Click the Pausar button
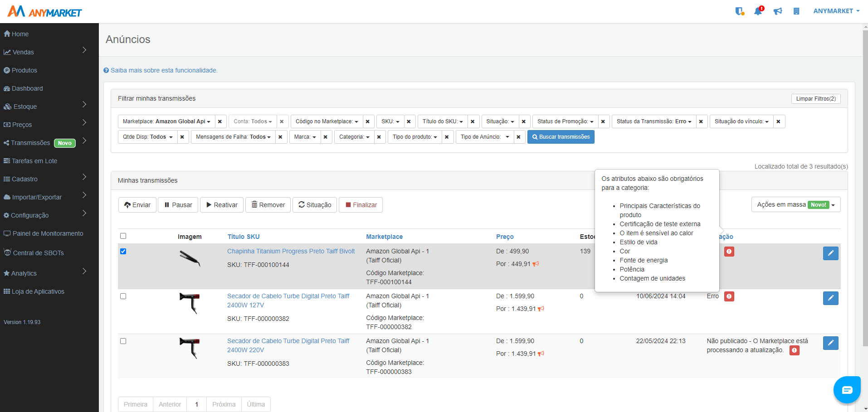Screen dimensions: 868x412 178,205
